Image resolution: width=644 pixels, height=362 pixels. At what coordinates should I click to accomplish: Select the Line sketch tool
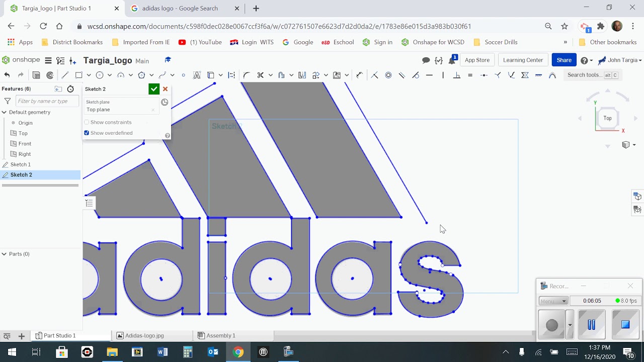coord(65,75)
